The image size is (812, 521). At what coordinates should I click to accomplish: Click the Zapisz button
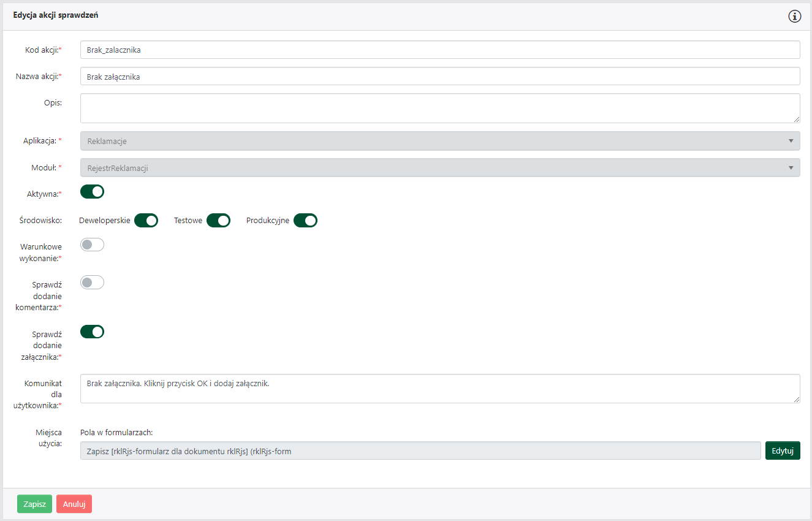pos(34,504)
